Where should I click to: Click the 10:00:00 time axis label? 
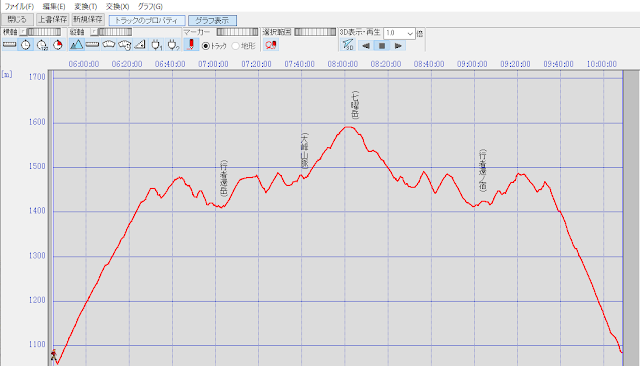602,64
